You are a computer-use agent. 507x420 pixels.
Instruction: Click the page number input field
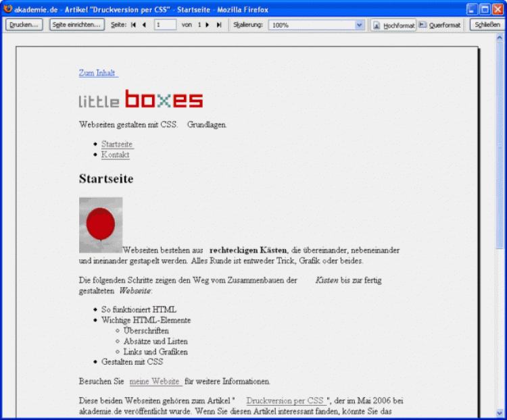pyautogui.click(x=165, y=25)
